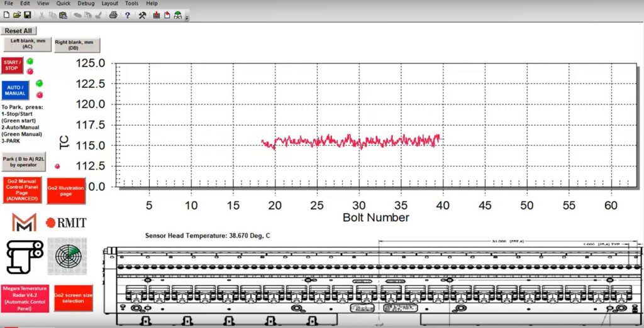The width and height of the screenshot is (644, 328).
Task: Expand the toolbar overflow arrow
Action: [187, 17]
